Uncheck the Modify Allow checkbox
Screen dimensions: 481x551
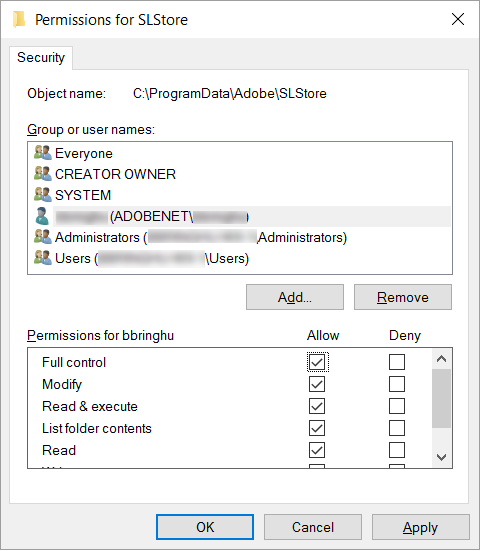(317, 384)
